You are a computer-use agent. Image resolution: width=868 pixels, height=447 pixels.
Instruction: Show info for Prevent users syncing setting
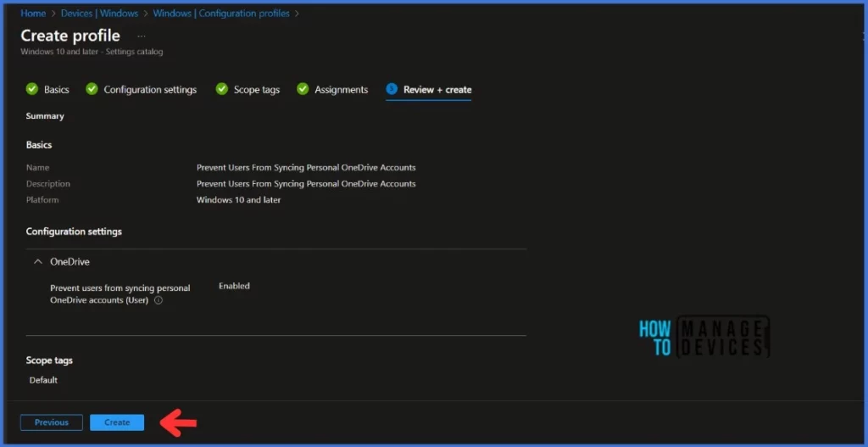click(159, 300)
